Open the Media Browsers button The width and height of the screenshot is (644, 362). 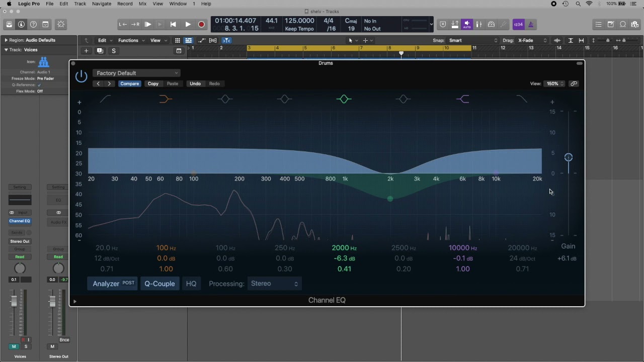(635, 24)
